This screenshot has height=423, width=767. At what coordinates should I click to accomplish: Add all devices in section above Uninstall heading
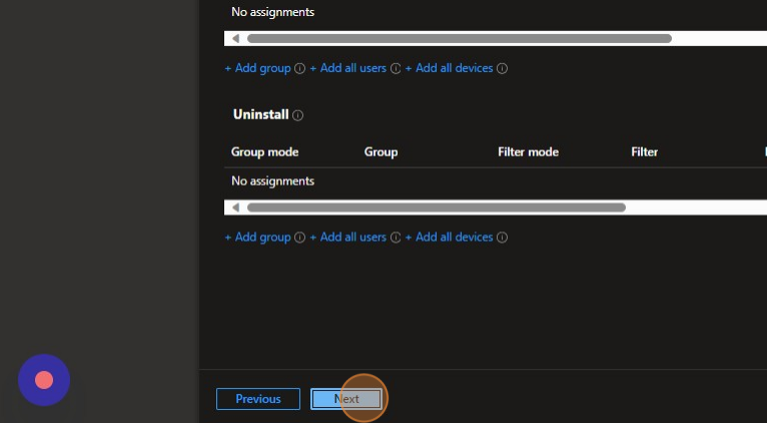click(450, 69)
